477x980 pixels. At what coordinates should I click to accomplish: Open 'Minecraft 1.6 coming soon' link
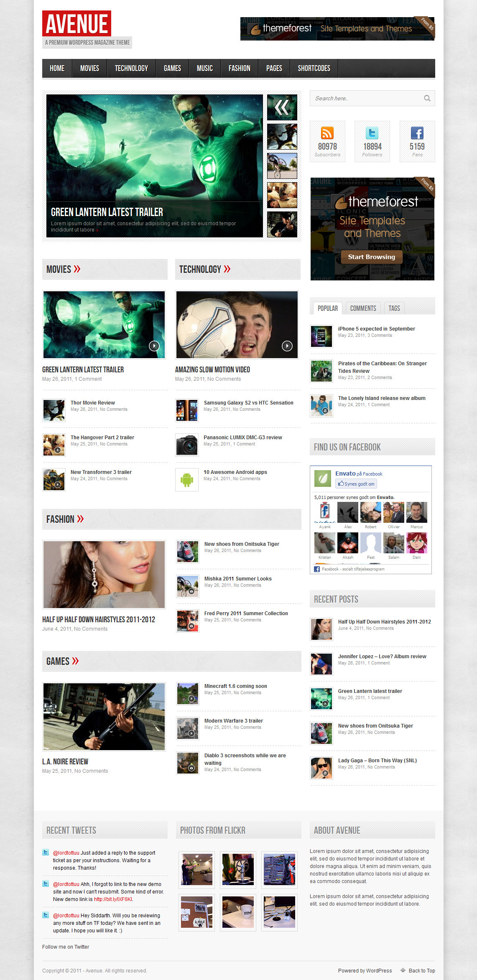(x=236, y=686)
